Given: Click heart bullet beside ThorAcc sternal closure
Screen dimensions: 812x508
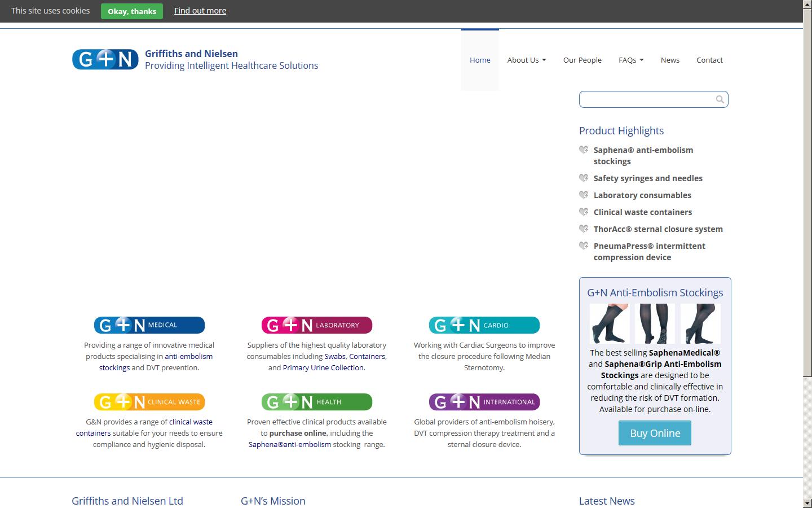Looking at the screenshot, I should (584, 229).
